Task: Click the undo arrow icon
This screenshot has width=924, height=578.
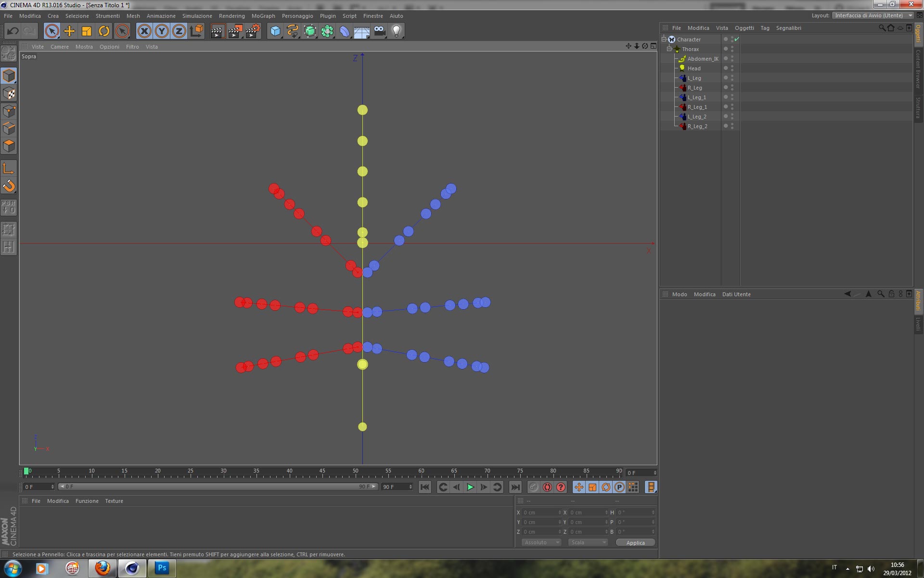Action: coord(13,31)
